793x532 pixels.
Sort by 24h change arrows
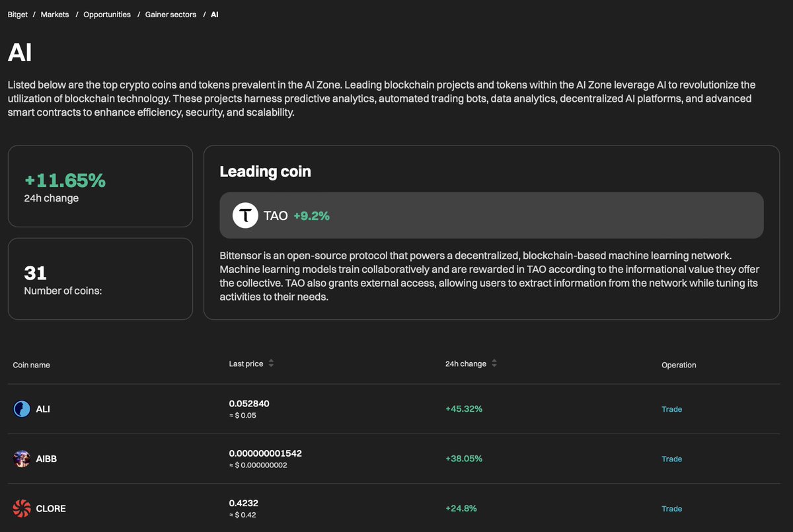tap(494, 363)
